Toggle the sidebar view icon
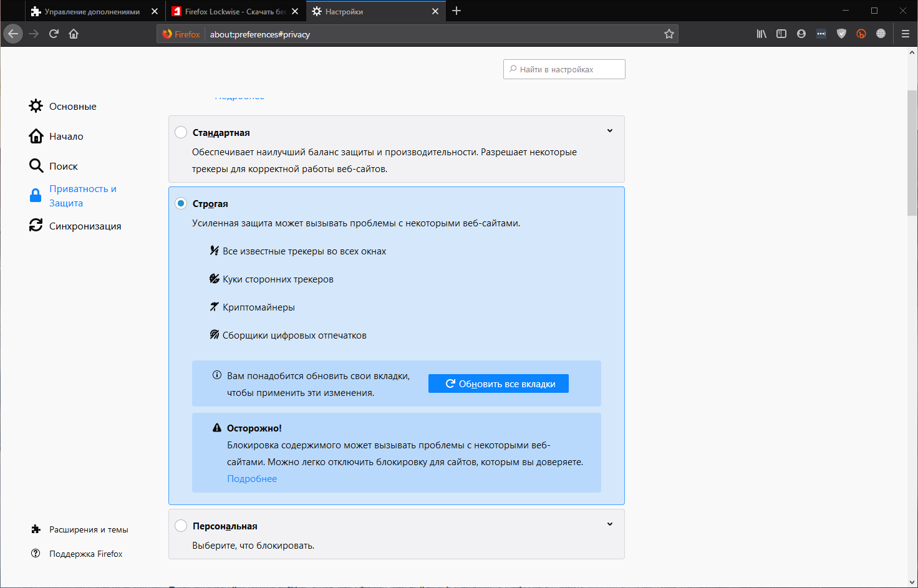The width and height of the screenshot is (918, 588). point(781,34)
